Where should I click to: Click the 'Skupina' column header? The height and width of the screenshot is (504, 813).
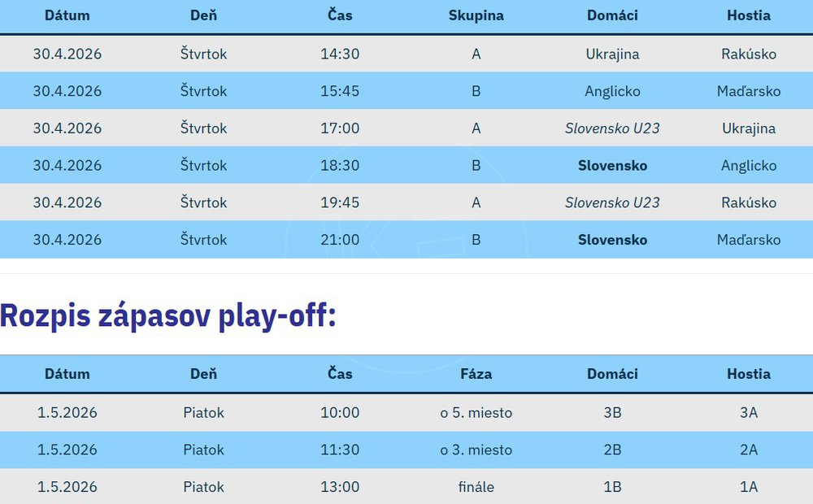click(x=476, y=15)
